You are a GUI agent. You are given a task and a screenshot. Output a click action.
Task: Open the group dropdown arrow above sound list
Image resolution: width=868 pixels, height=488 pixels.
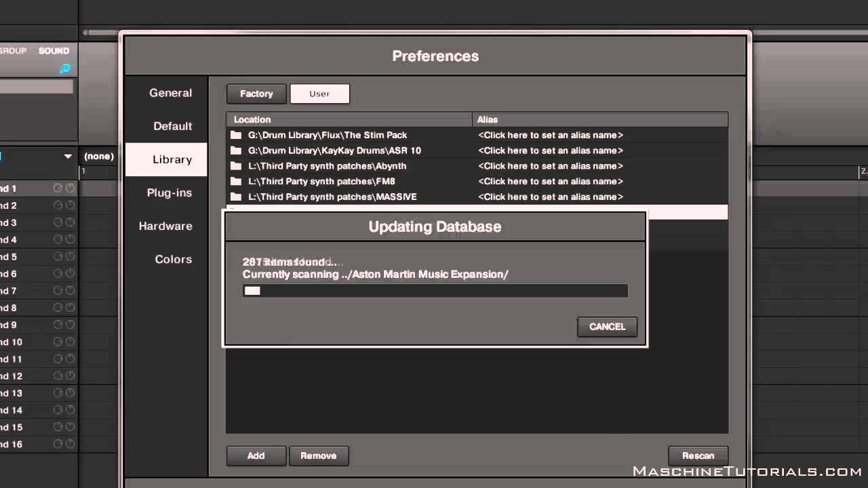pos(68,157)
